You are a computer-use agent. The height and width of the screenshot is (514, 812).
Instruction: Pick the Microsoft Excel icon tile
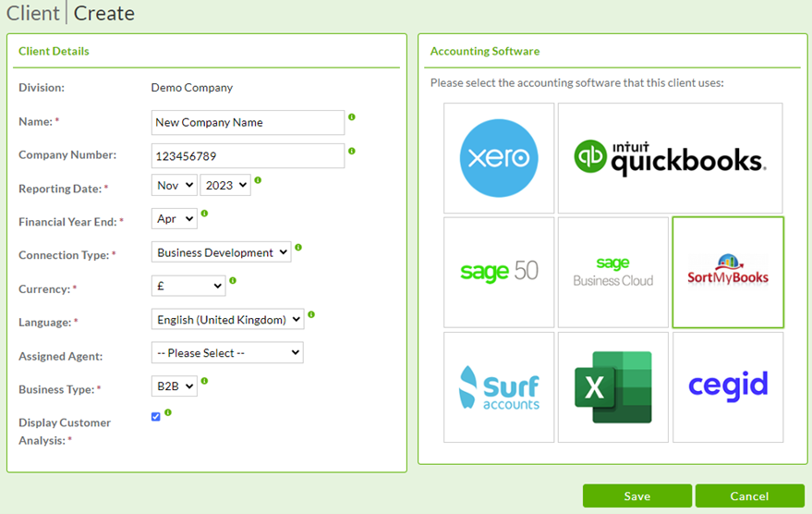click(613, 387)
